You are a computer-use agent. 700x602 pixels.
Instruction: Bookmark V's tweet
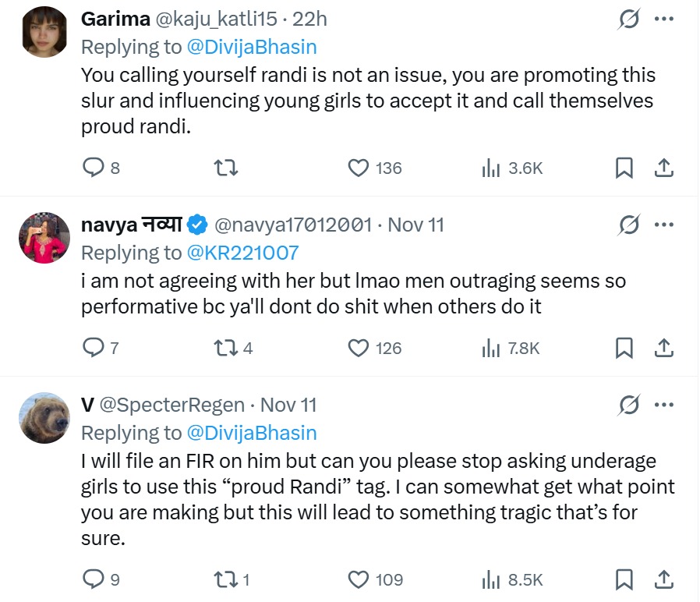tap(624, 579)
